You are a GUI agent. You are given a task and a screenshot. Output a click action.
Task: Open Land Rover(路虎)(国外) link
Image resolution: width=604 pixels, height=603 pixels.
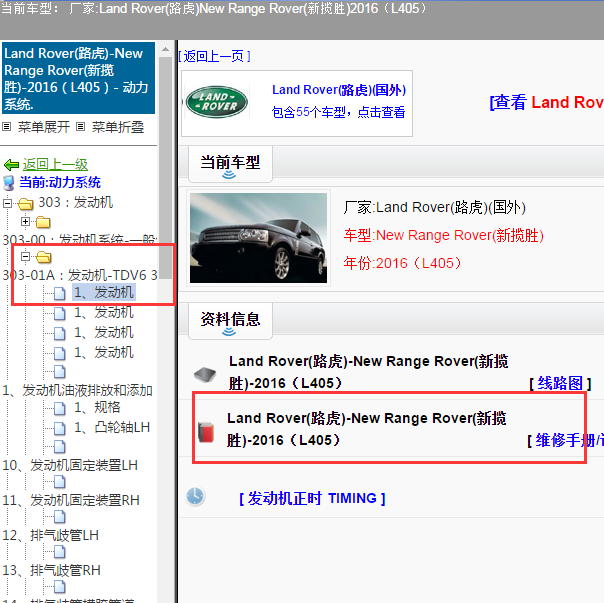[339, 90]
